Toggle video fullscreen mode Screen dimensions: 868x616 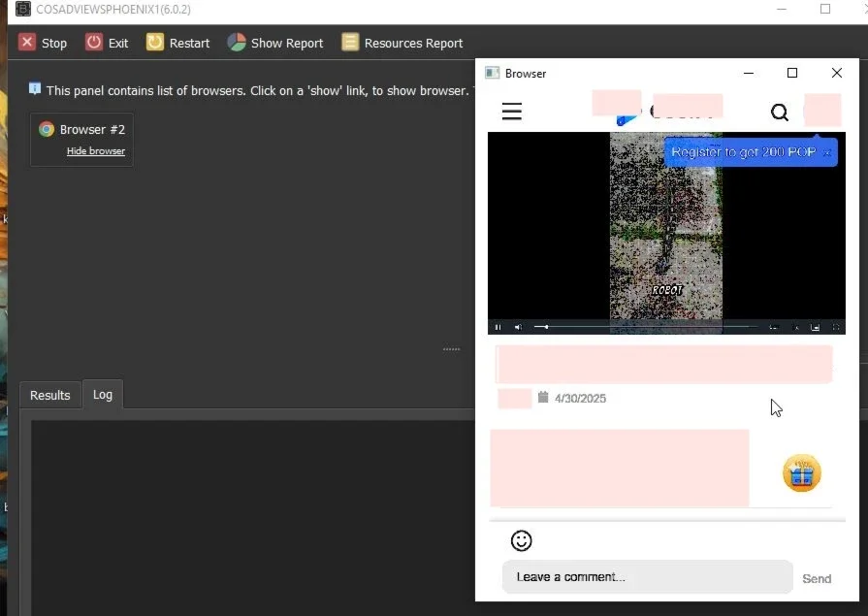click(x=836, y=327)
